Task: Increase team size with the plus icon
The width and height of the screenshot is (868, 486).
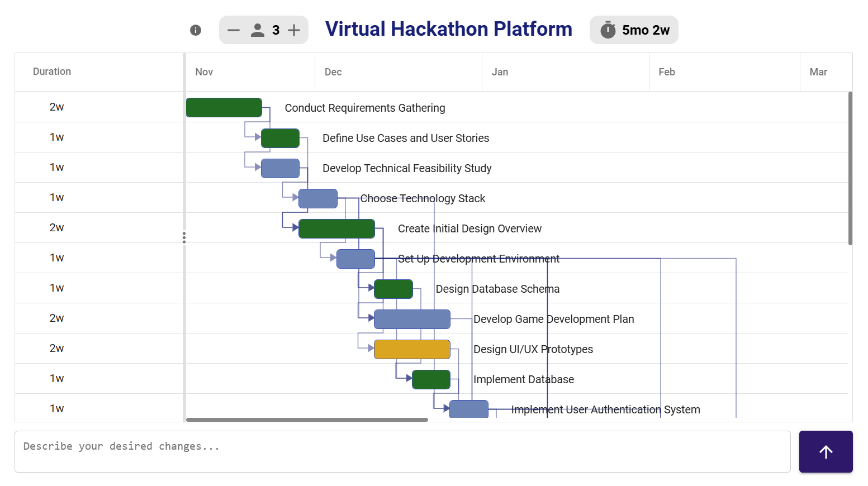Action: coord(294,30)
